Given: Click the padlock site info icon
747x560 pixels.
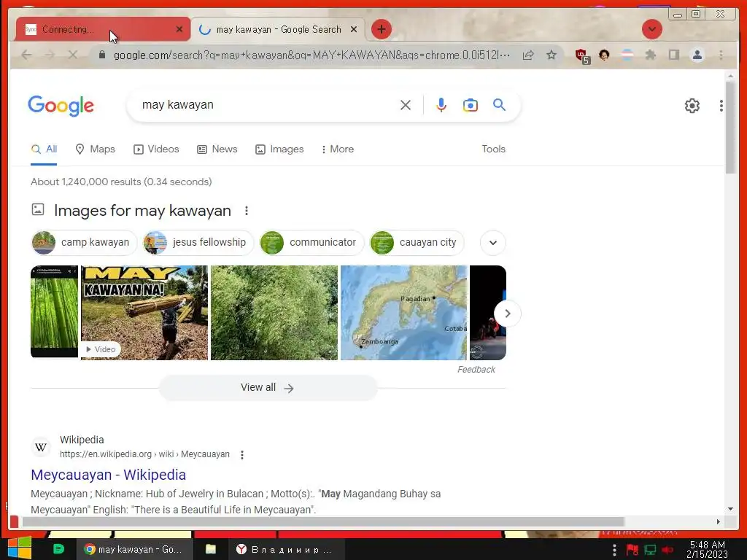Looking at the screenshot, I should [101, 55].
